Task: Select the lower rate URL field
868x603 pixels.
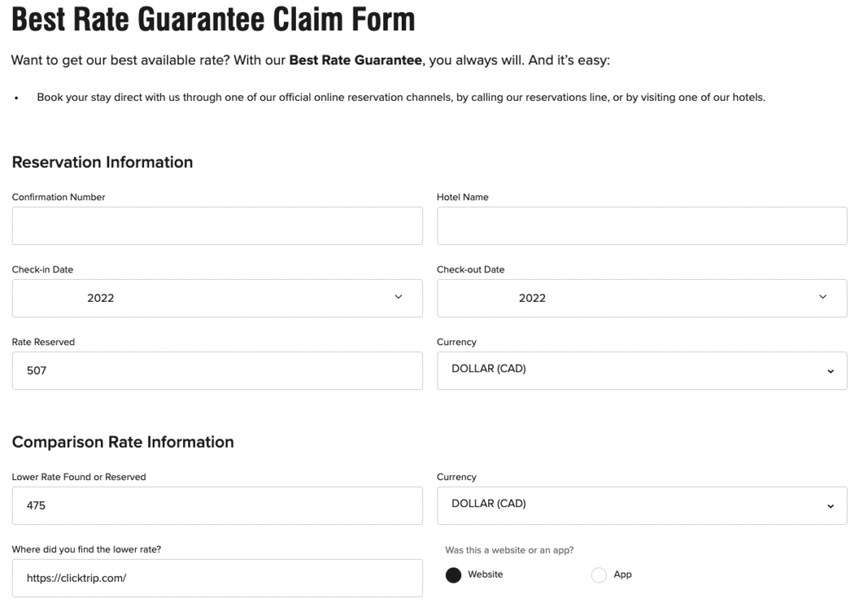Action: (217, 578)
